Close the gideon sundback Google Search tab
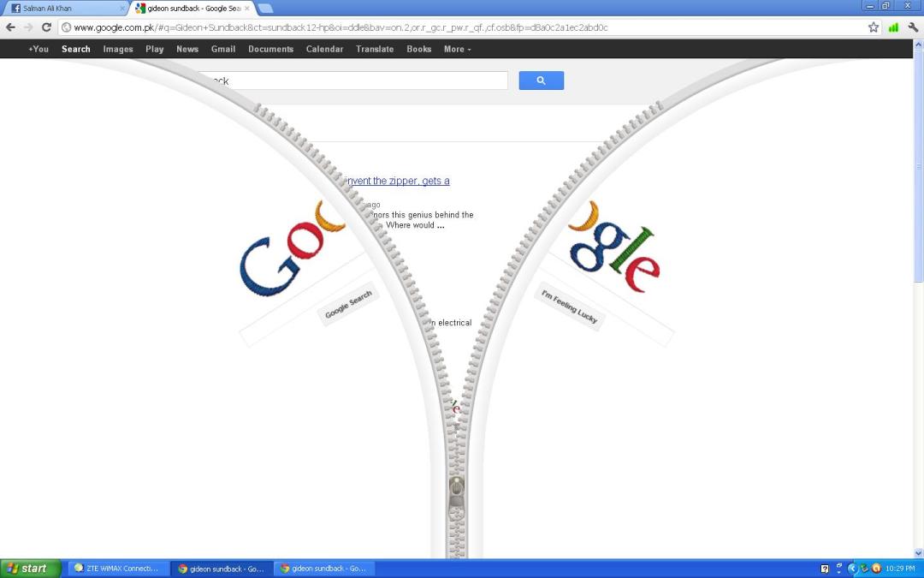The height and width of the screenshot is (578, 924). pyautogui.click(x=247, y=9)
